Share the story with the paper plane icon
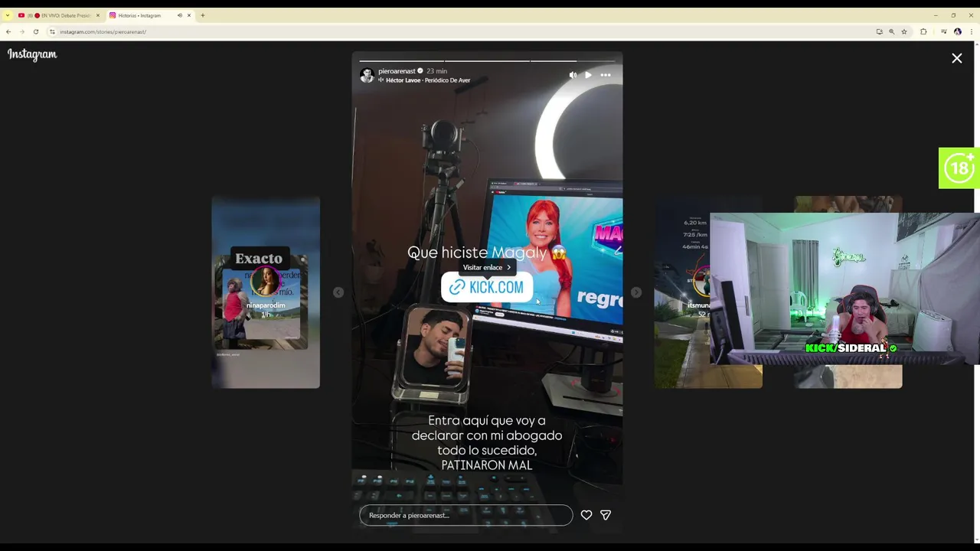 (x=606, y=515)
